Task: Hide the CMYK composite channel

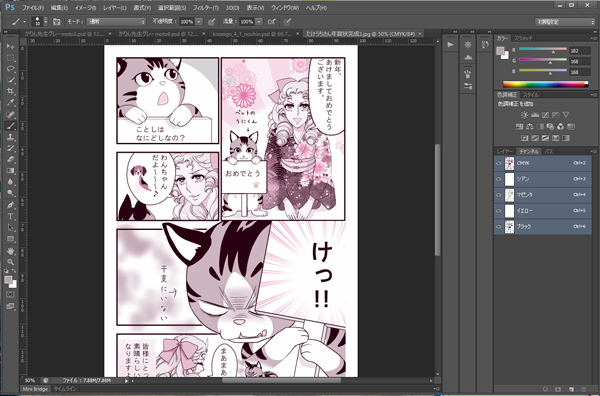Action: (x=499, y=163)
